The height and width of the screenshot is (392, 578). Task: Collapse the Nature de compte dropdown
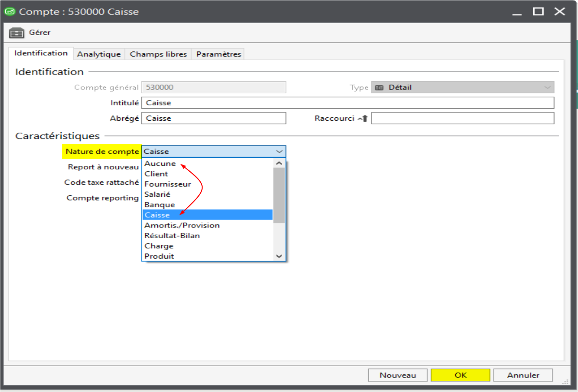279,152
